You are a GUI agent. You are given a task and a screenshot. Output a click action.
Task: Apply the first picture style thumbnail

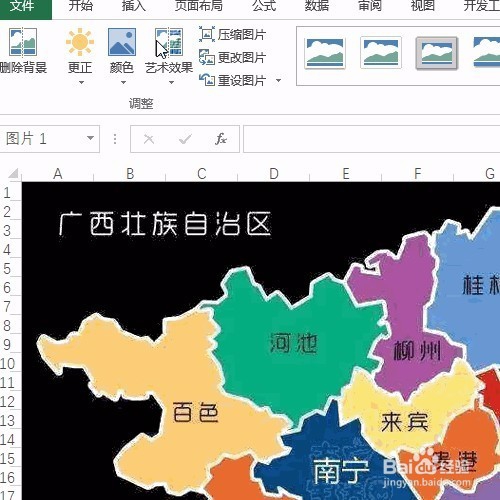(325, 53)
